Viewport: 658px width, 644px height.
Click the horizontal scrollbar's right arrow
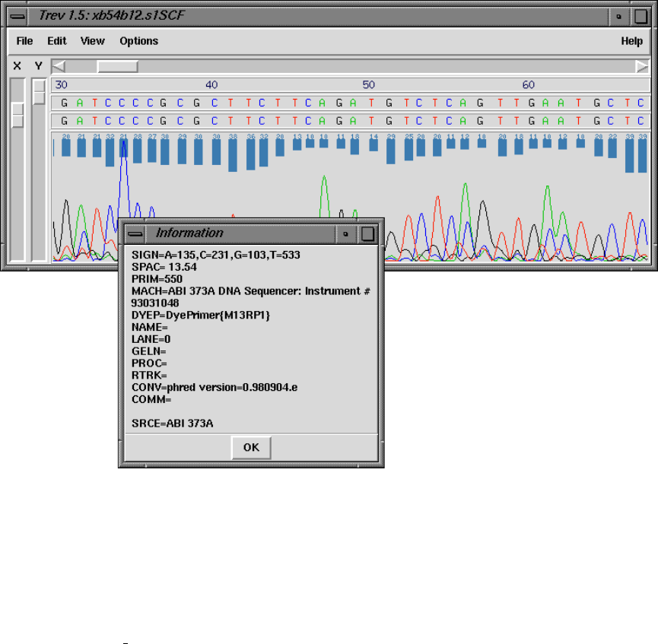click(642, 66)
